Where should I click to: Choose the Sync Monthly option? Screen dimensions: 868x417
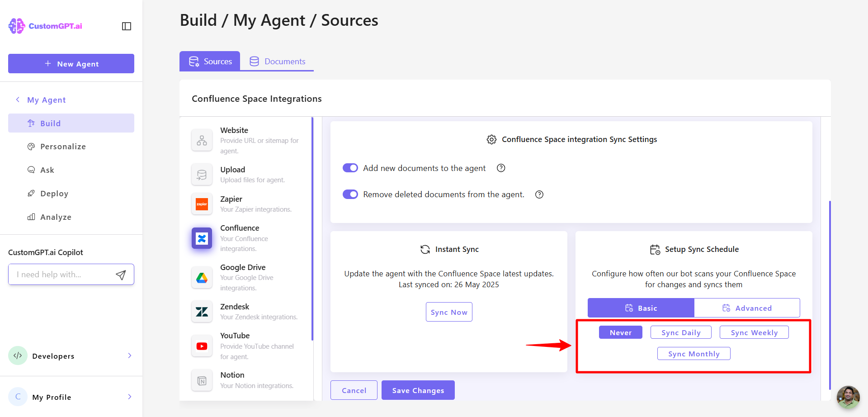pyautogui.click(x=694, y=354)
